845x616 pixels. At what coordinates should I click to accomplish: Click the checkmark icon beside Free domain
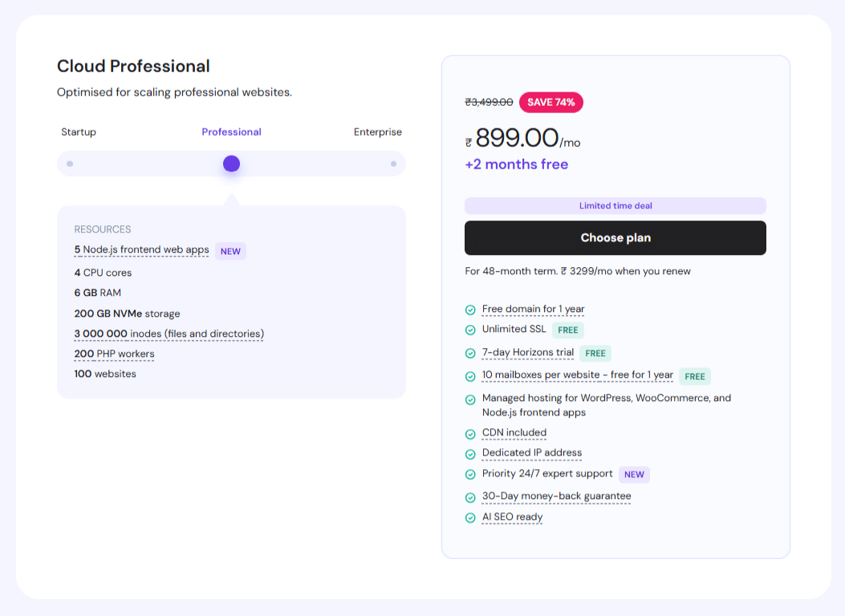pyautogui.click(x=470, y=310)
